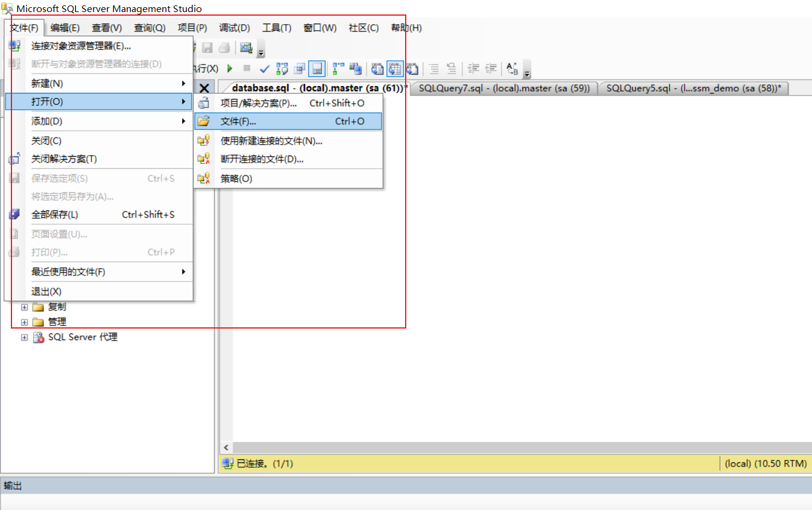Choose 关闭(C) in File menu
This screenshot has width=812, height=510.
pyautogui.click(x=99, y=140)
